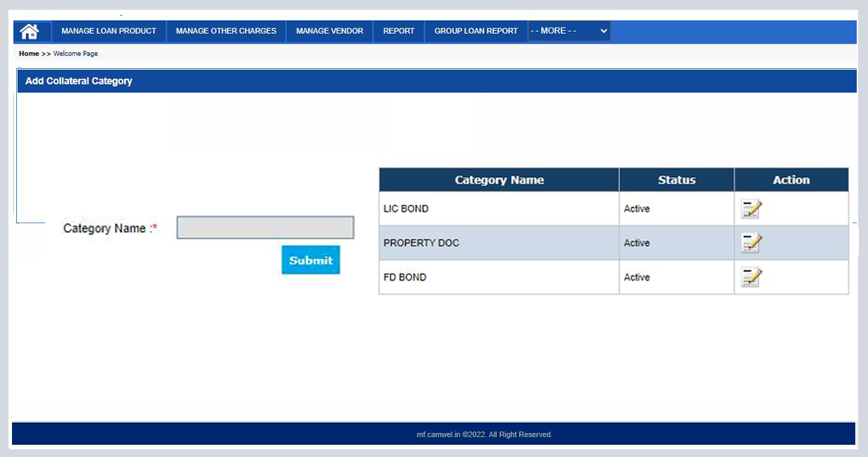This screenshot has width=868, height=457.
Task: Edit the LIC BOND category
Action: click(750, 208)
